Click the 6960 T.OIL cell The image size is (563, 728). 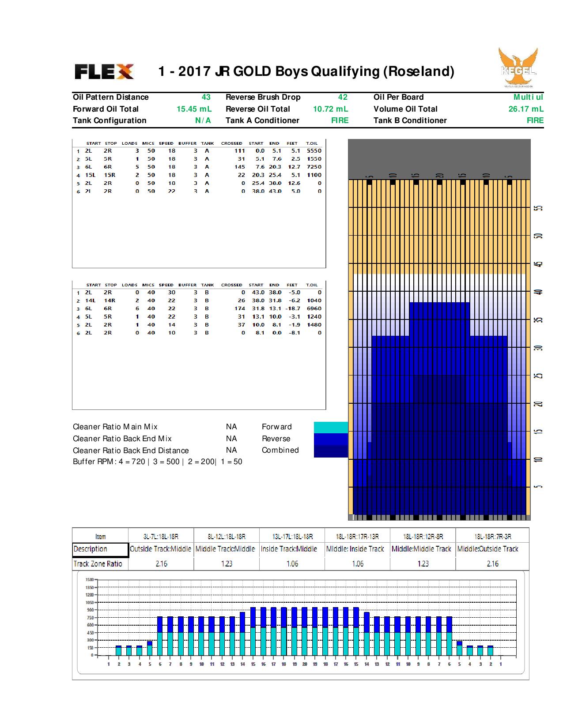click(x=314, y=308)
